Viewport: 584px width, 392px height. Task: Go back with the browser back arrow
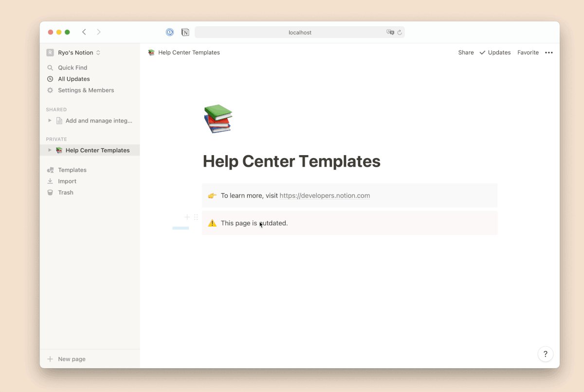[84, 32]
